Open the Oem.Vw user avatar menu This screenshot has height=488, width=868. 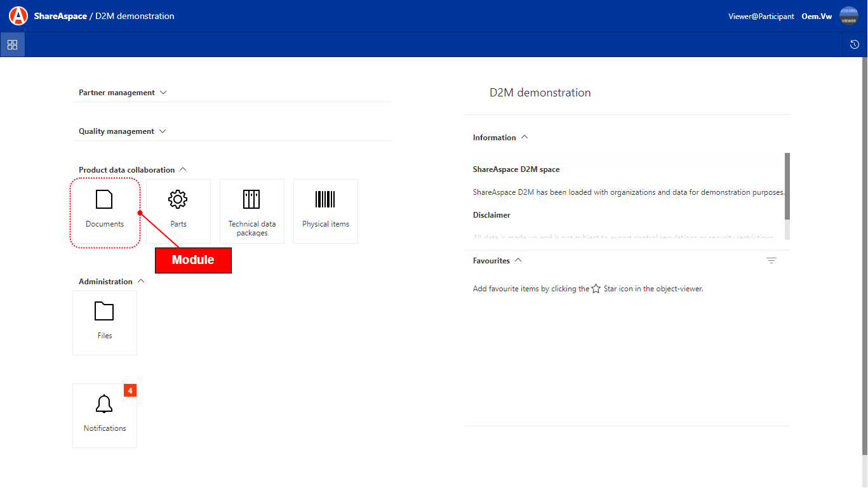click(x=848, y=16)
